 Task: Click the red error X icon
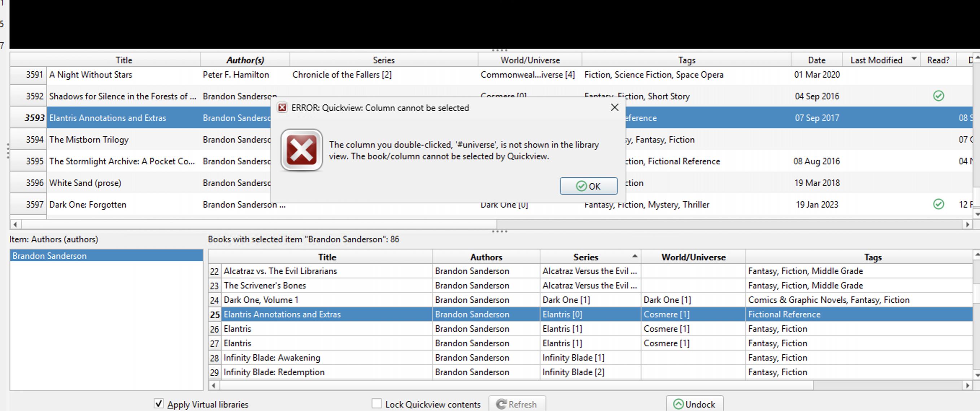[x=301, y=150]
